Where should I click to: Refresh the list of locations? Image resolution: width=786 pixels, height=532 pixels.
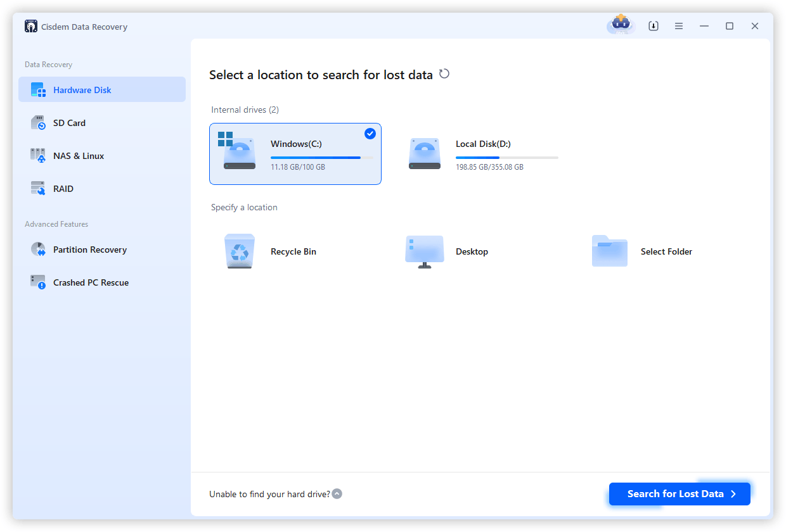444,73
